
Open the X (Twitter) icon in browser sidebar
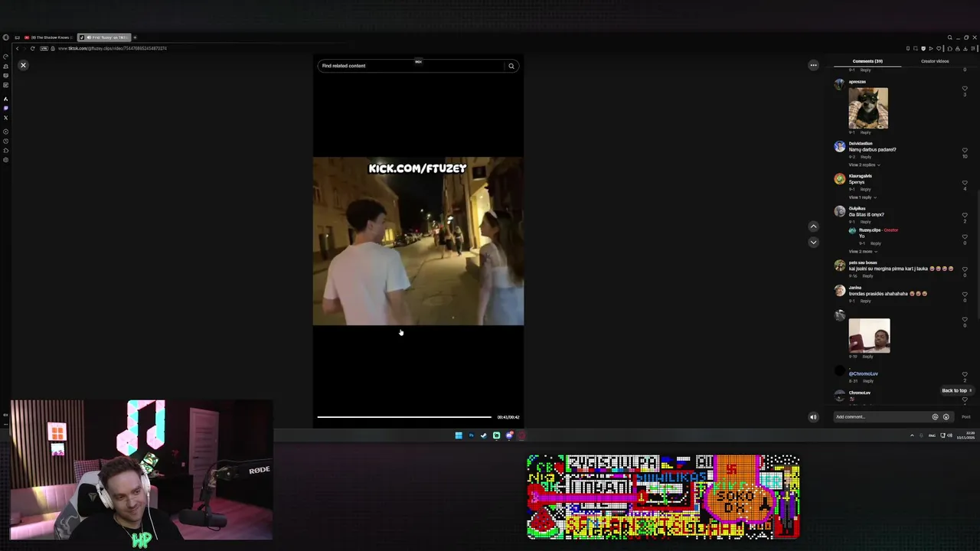(6, 117)
